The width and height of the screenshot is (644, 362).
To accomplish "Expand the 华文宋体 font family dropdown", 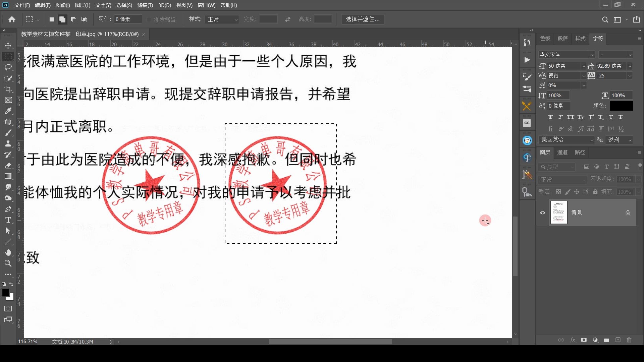I will click(592, 55).
